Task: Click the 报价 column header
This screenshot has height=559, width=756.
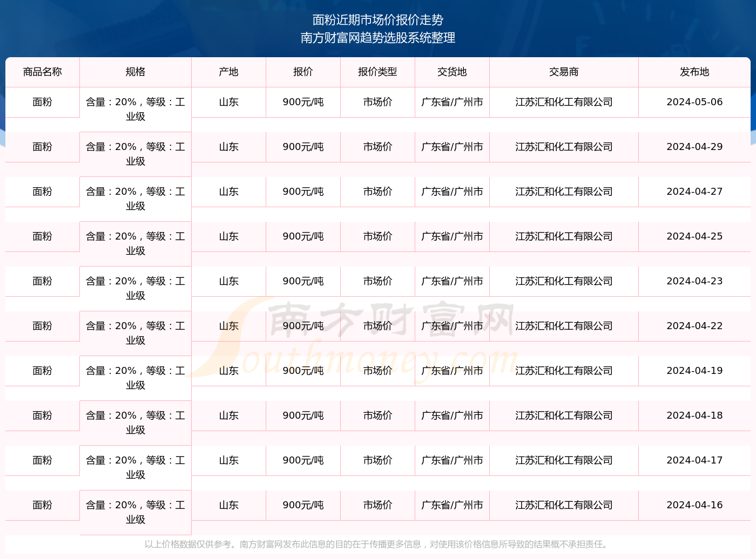Action: 303,72
